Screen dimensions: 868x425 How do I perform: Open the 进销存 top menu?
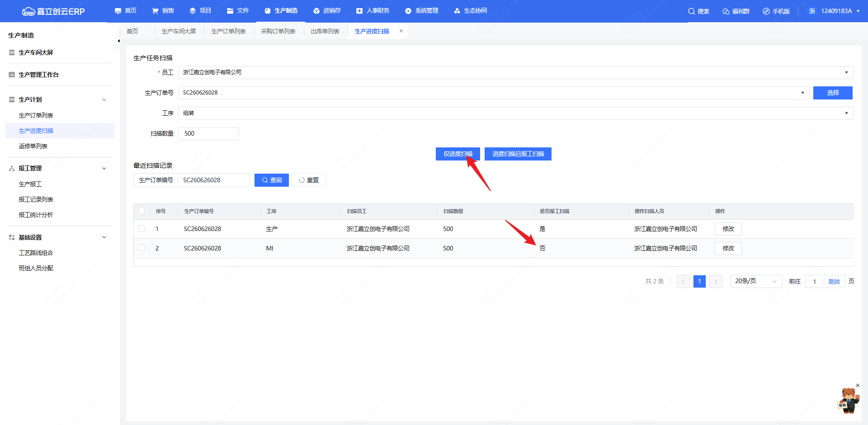click(x=327, y=11)
